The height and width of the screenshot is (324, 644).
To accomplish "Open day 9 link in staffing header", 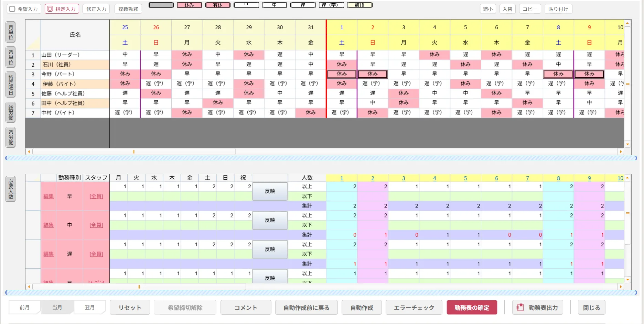I will coord(589,178).
